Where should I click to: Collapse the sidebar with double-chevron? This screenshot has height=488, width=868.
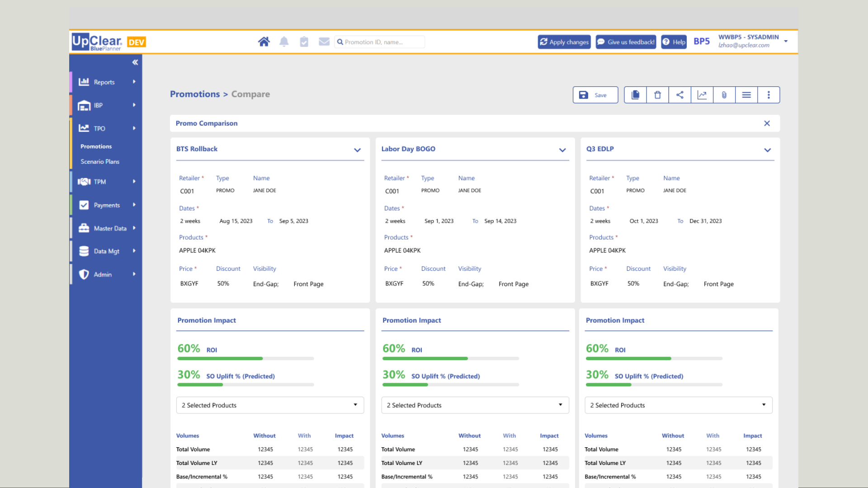click(x=135, y=62)
